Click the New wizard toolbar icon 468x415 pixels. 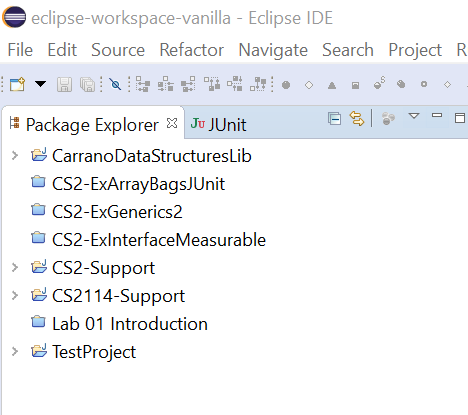(x=17, y=84)
